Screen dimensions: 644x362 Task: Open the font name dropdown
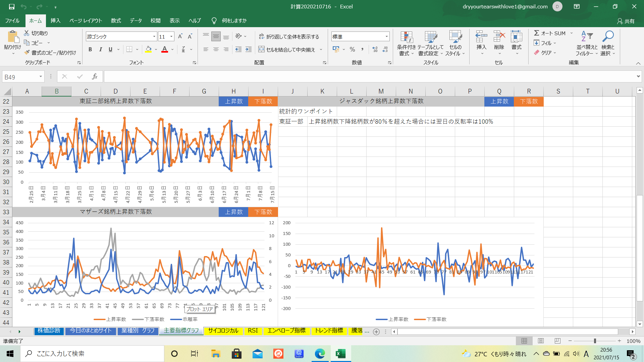click(x=154, y=37)
